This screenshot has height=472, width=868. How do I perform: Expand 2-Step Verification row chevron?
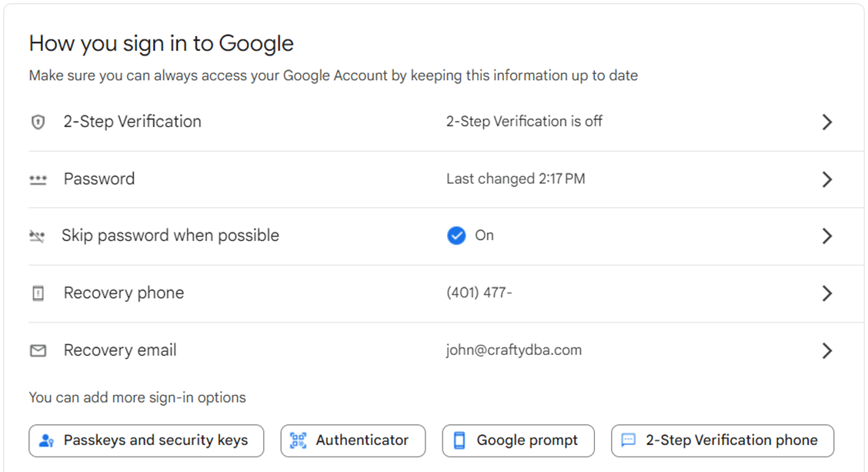[x=827, y=122]
